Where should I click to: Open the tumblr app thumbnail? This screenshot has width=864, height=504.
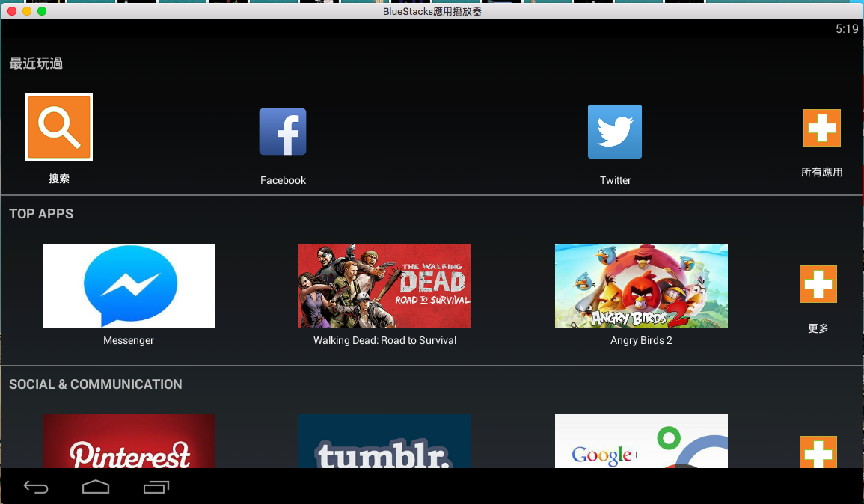[384, 441]
